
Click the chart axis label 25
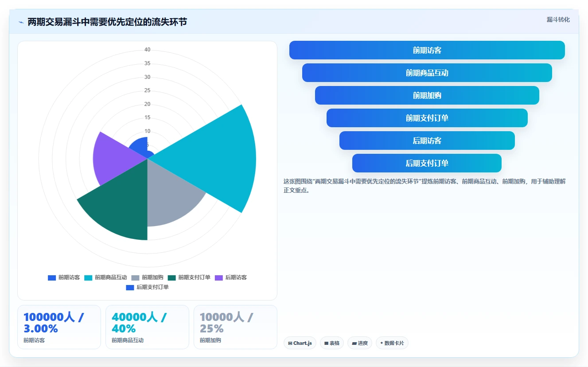(147, 90)
